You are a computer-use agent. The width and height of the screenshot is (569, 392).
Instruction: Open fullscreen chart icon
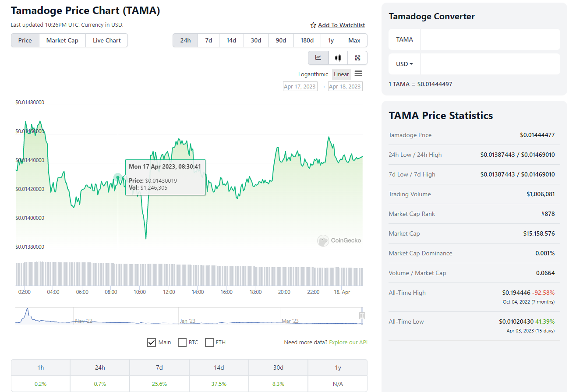(357, 58)
